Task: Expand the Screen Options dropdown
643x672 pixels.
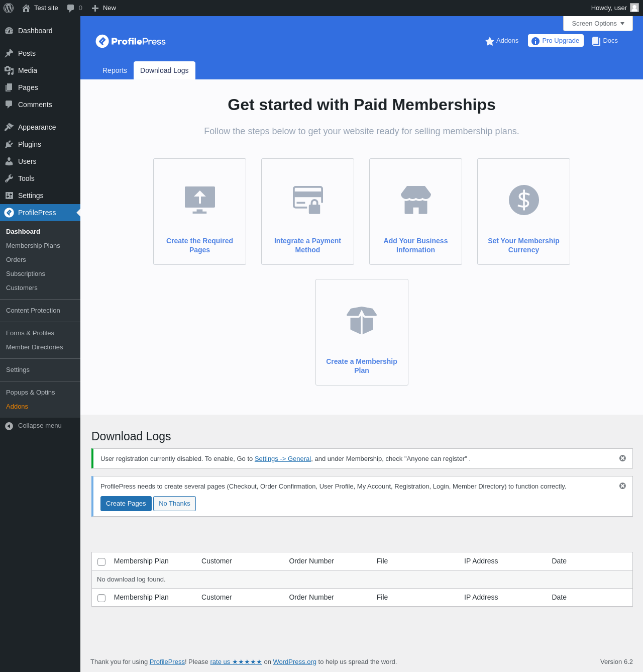Action: [x=598, y=24]
